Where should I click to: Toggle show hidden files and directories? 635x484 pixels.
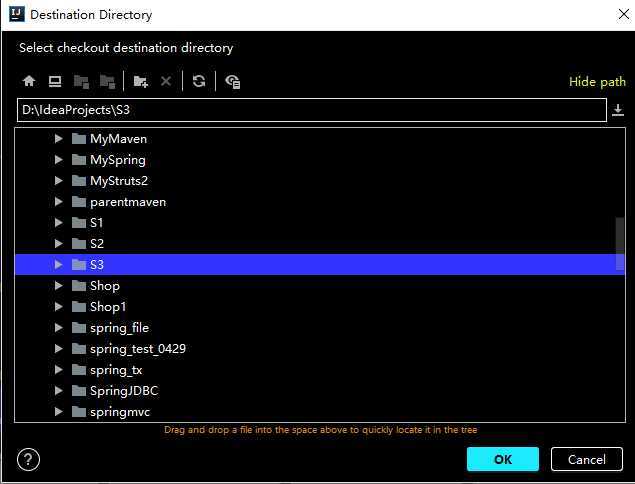point(232,81)
